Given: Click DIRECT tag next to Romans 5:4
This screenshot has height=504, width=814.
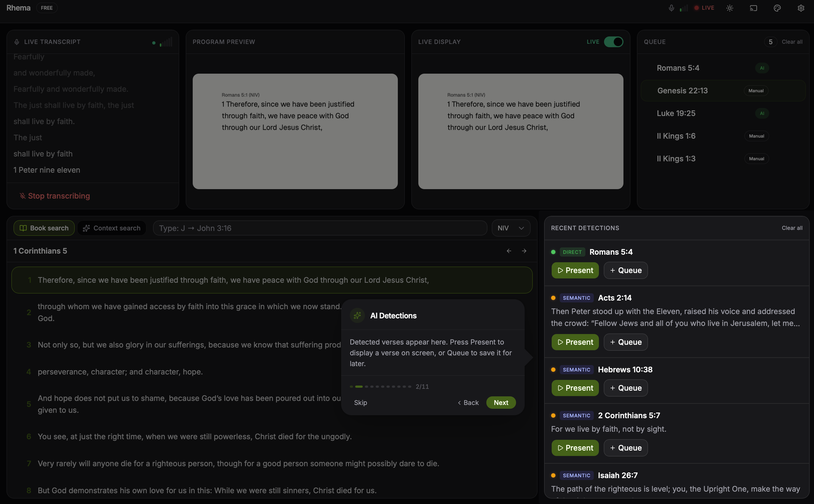Looking at the screenshot, I should tap(572, 252).
